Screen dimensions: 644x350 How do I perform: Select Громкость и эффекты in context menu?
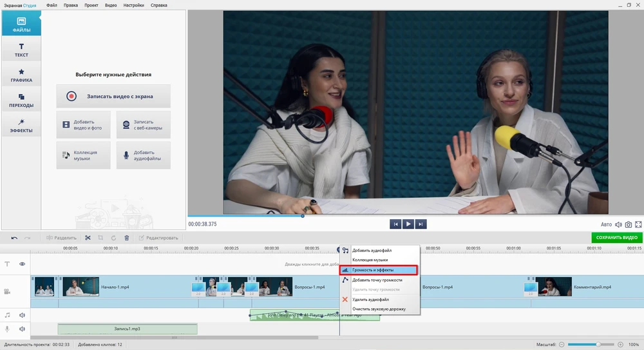[380, 270]
